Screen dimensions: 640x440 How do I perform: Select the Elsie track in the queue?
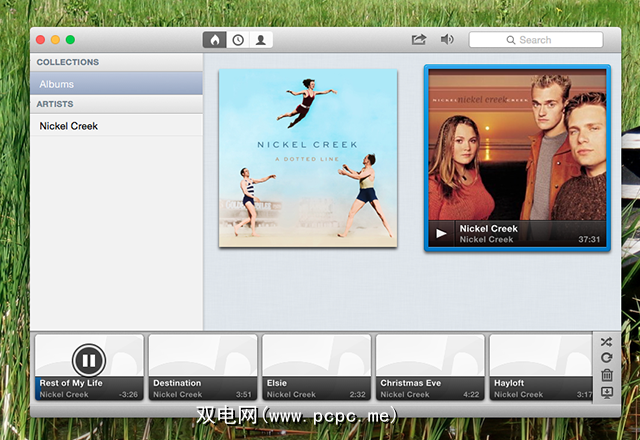316,367
